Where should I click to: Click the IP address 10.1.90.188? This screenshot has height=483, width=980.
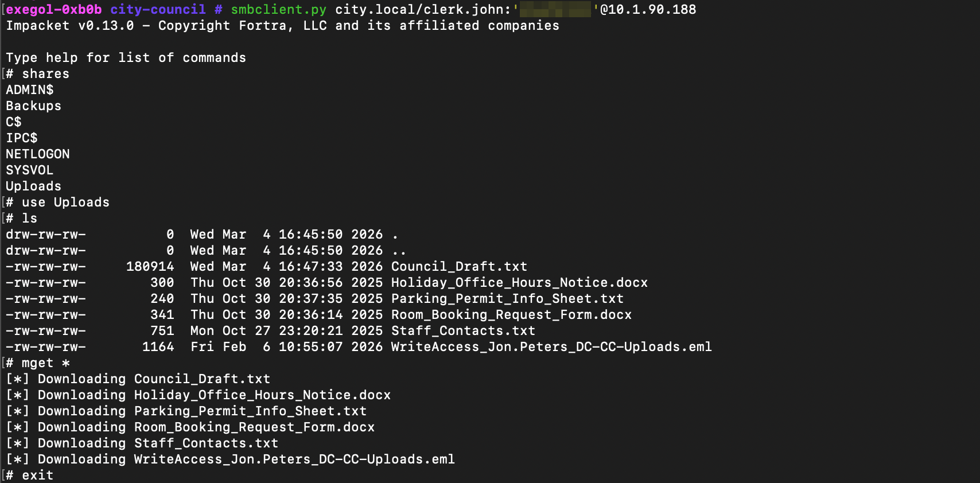pyautogui.click(x=648, y=10)
